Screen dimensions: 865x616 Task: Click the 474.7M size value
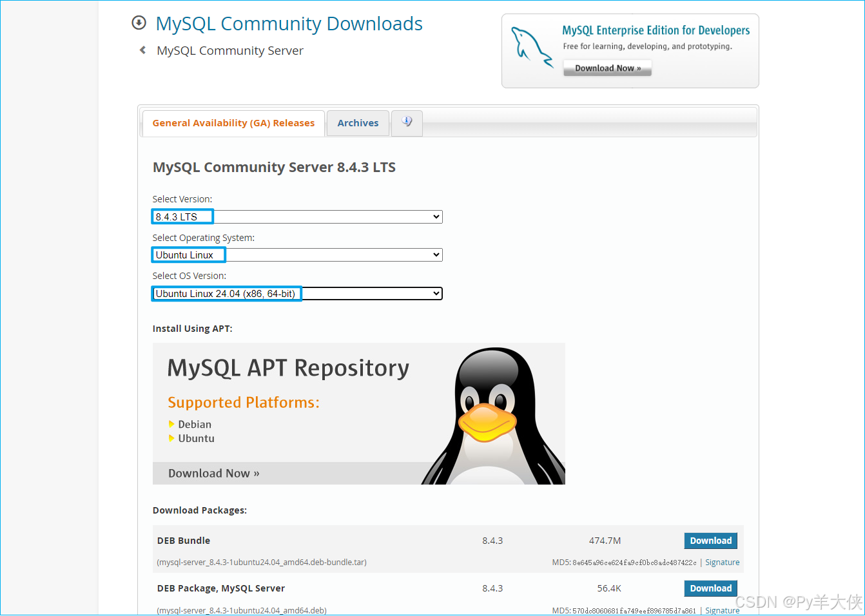coord(605,541)
